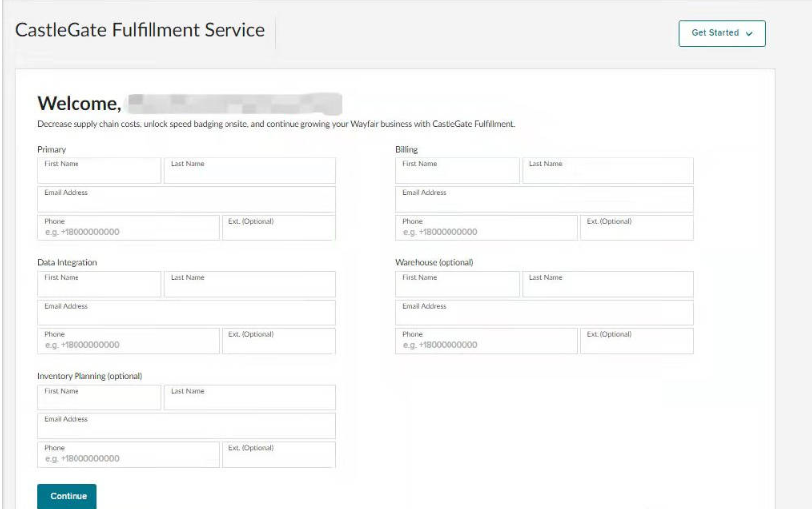Focus the Primary First Name field

coord(99,170)
